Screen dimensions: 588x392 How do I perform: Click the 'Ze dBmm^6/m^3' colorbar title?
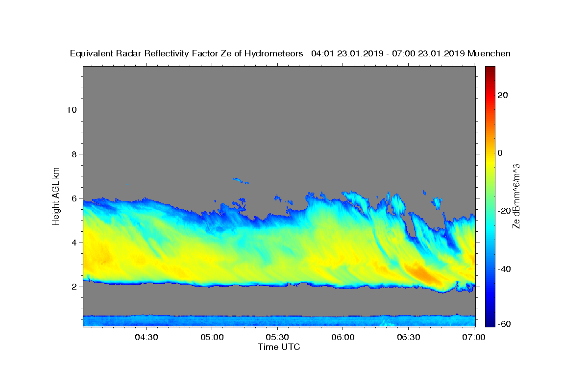516,196
